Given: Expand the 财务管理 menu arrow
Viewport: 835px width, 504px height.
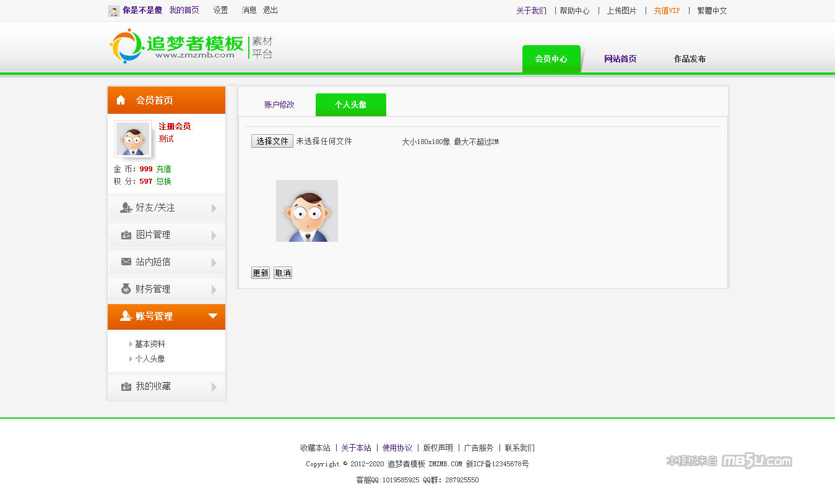Looking at the screenshot, I should (x=214, y=290).
